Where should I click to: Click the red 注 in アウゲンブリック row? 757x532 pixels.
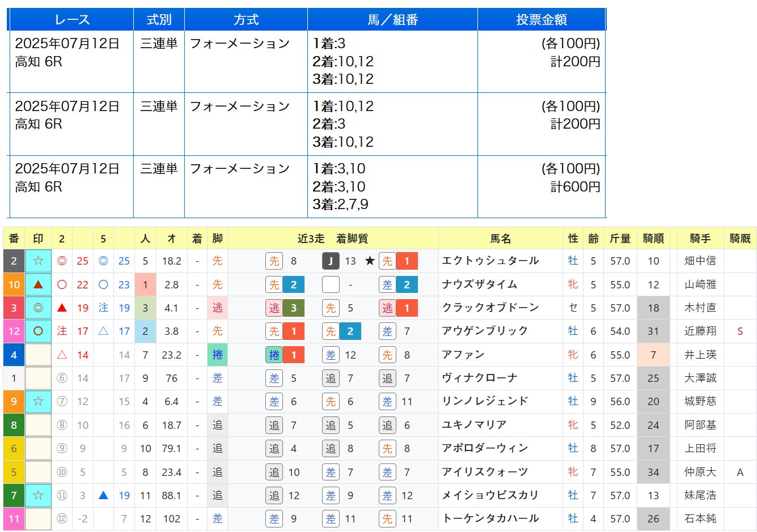(x=62, y=331)
